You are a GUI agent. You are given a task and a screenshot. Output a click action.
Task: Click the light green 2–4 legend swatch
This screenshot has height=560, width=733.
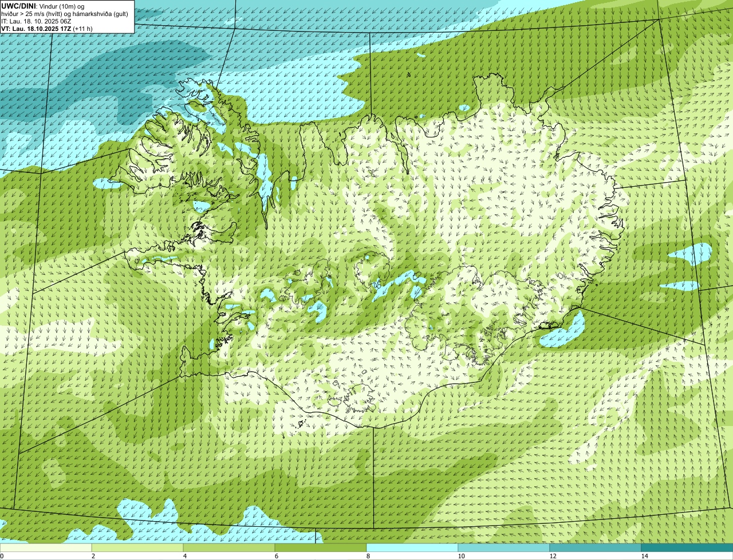[137, 547]
